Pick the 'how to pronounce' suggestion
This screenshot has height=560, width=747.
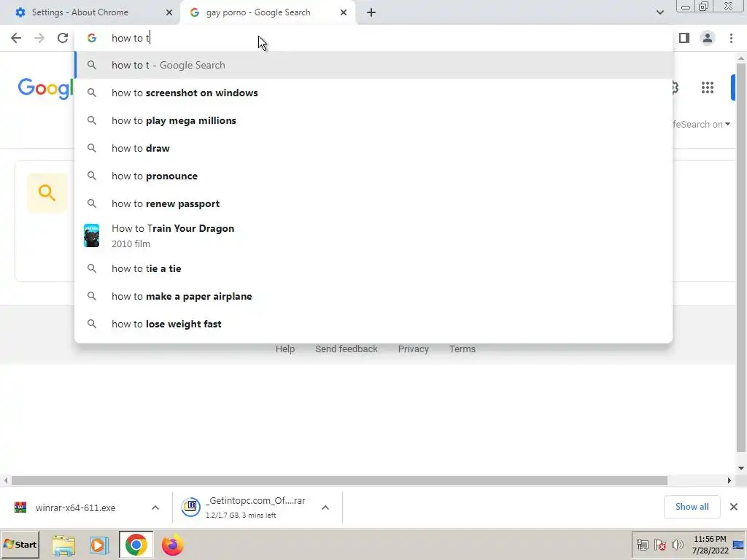point(373,176)
